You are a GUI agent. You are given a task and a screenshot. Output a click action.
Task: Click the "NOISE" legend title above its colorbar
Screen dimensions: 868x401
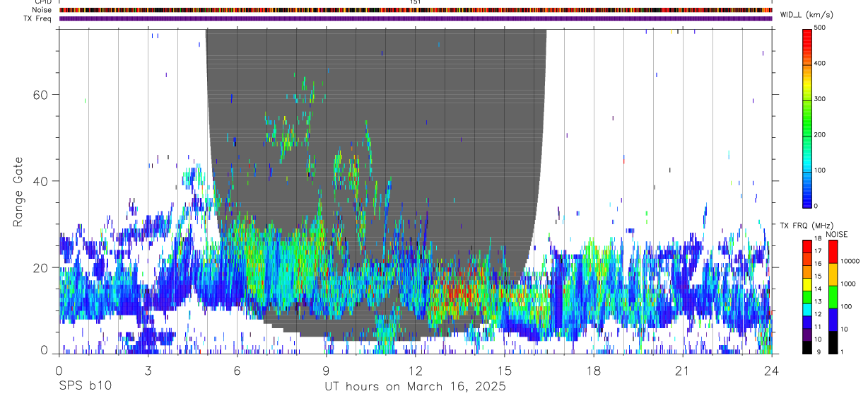[x=836, y=234]
